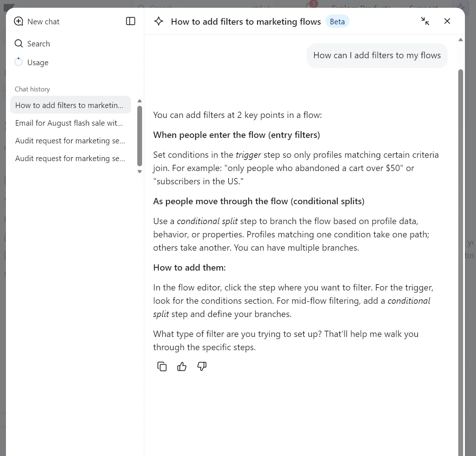Viewport: 476px width, 456px height.
Task: Start a New chat
Action: (x=37, y=21)
